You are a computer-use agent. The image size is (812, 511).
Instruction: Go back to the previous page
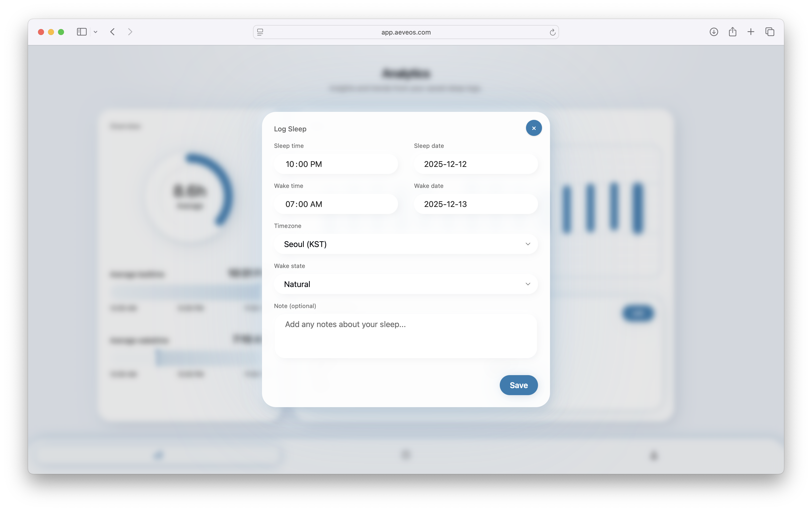[x=113, y=32]
